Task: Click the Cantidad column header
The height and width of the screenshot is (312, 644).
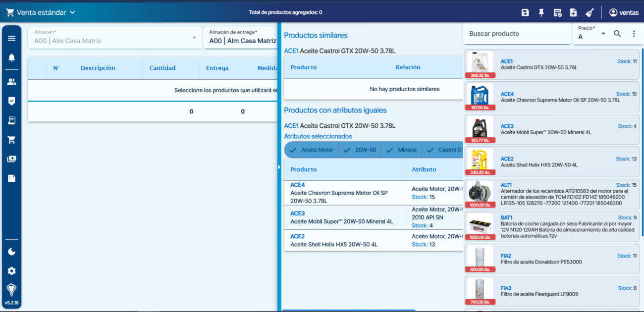Action: click(162, 68)
